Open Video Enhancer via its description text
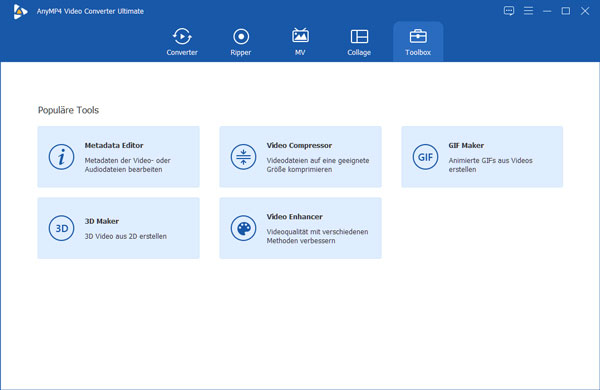Viewport: 600px width, 390px height. 317,236
